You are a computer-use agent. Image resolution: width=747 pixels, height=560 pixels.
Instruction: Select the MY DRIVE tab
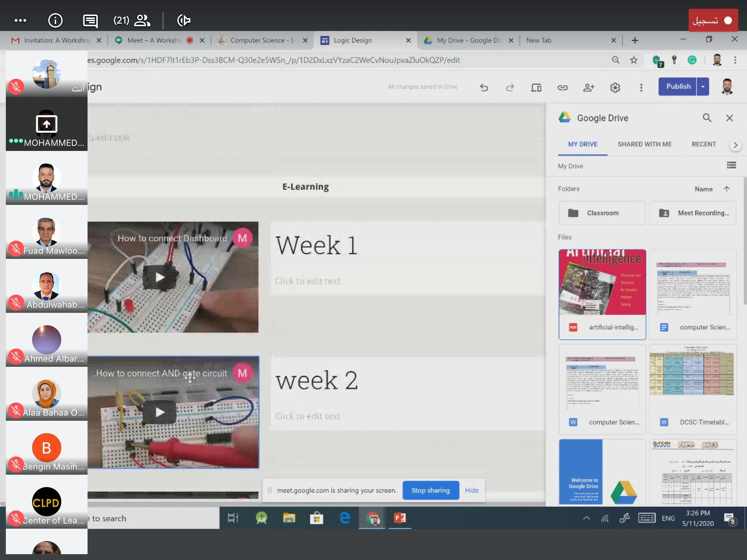[x=582, y=144]
